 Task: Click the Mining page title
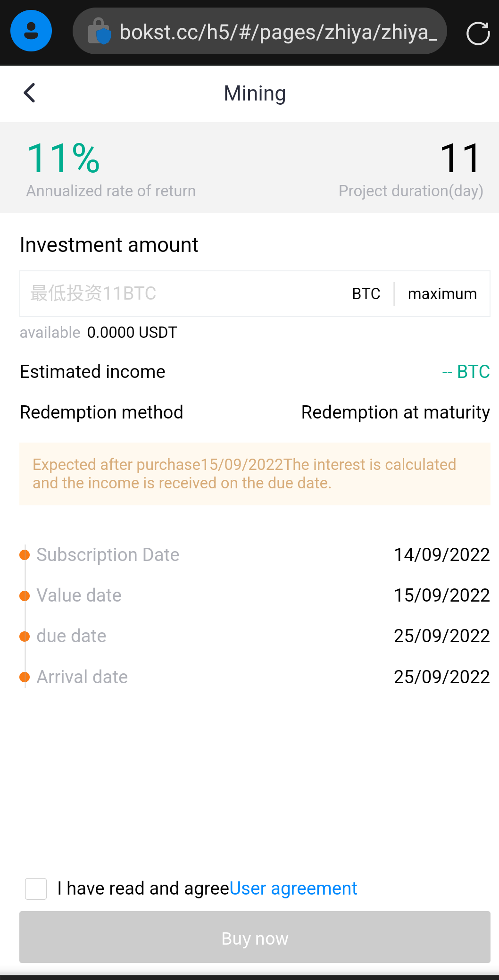click(255, 93)
